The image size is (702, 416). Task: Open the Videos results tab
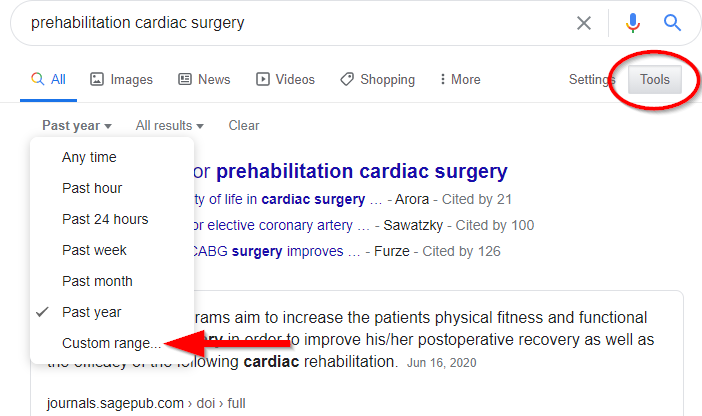pos(285,80)
